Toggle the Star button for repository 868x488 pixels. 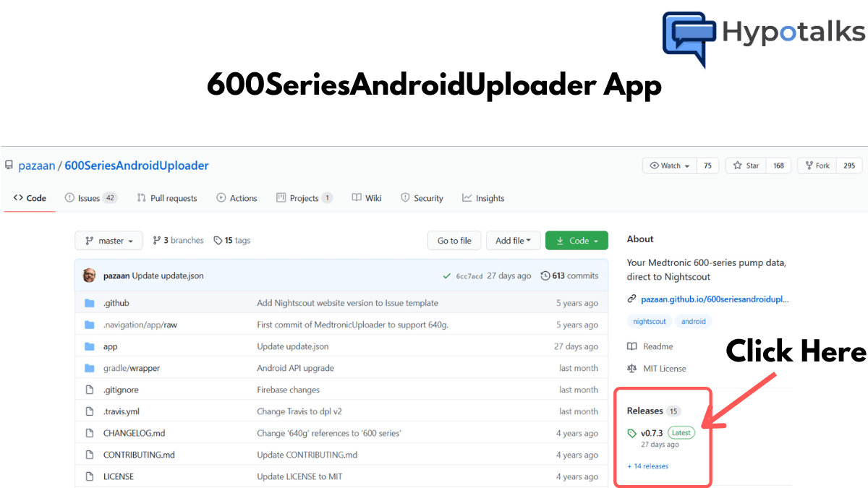(x=746, y=166)
